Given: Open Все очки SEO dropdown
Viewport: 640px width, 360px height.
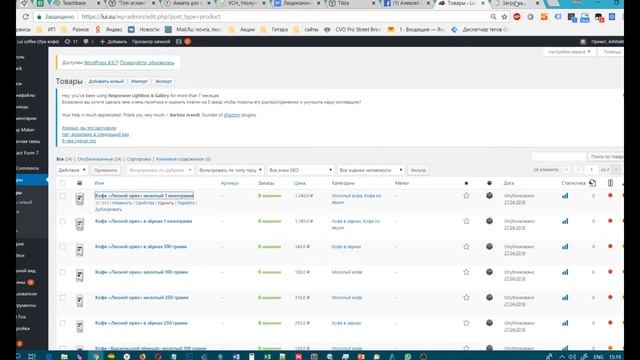Looking at the screenshot, I should pos(300,170).
